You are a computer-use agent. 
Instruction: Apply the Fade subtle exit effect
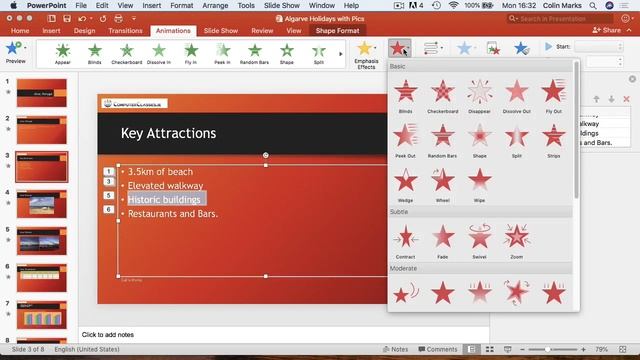coord(442,241)
